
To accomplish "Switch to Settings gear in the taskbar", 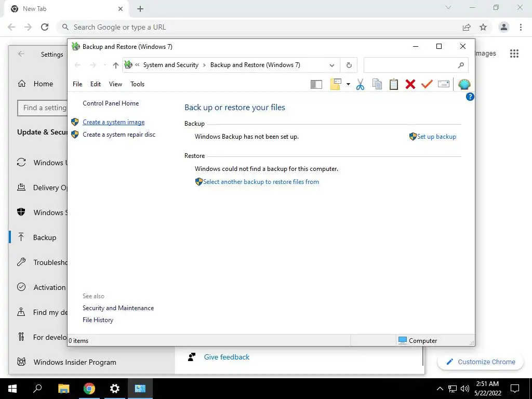I will point(115,389).
